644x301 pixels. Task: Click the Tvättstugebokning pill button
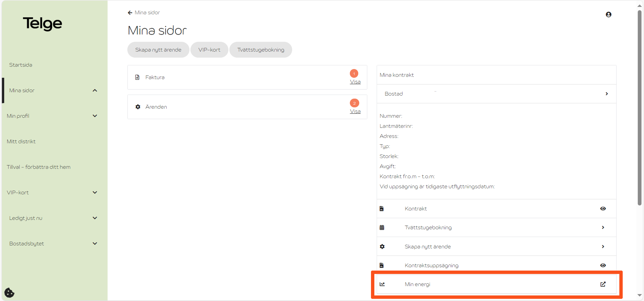(x=261, y=50)
